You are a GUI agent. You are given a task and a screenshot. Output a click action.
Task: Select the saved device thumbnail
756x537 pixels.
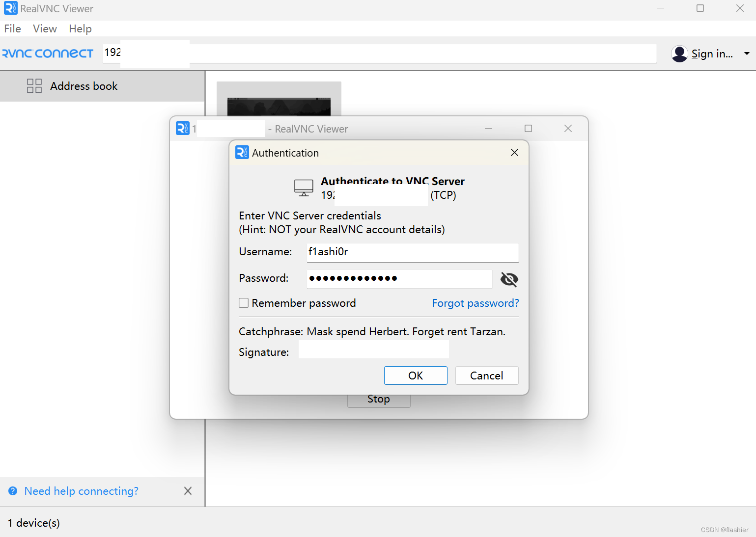tap(279, 99)
